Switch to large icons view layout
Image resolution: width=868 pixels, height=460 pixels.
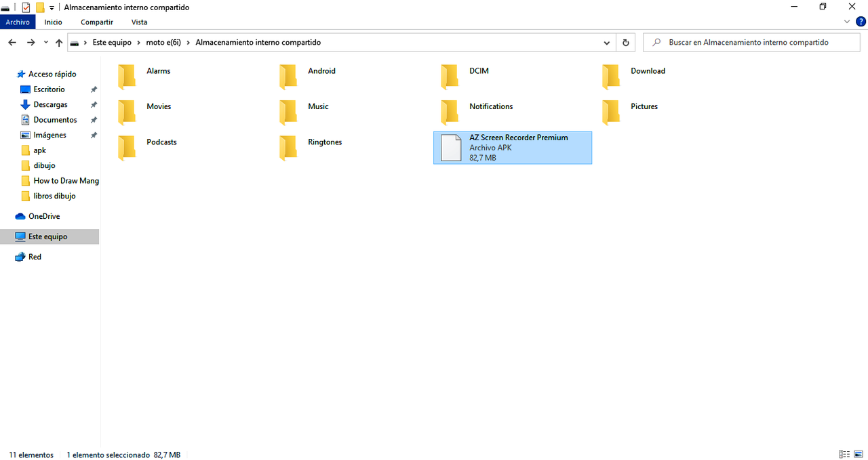pos(859,455)
